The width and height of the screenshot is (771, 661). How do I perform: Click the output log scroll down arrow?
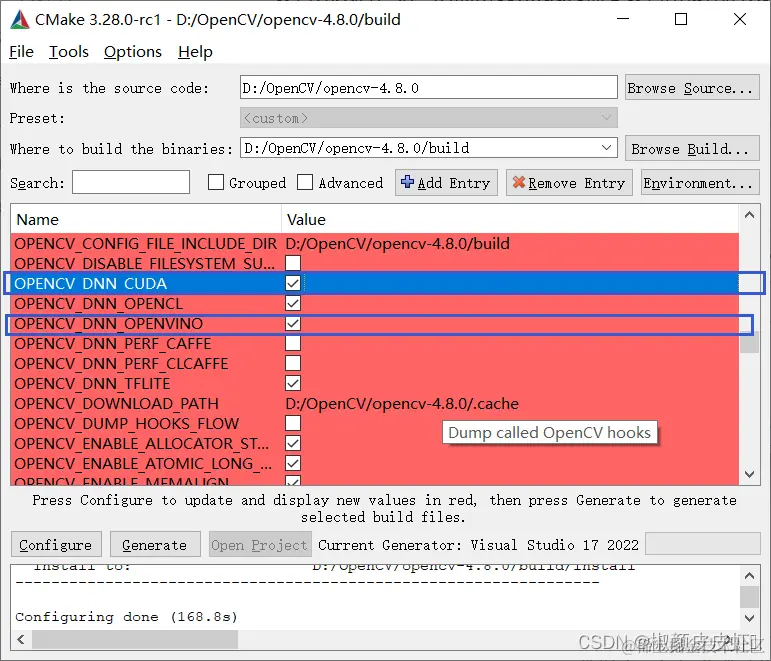coord(749,618)
